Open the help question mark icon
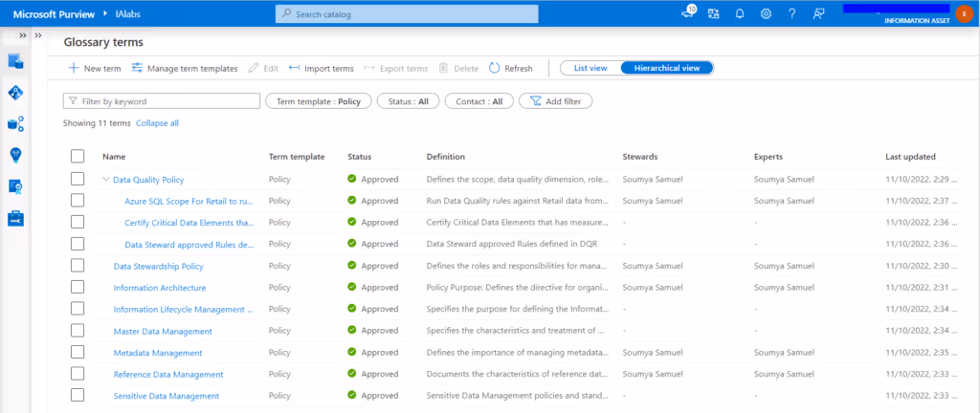Image resolution: width=980 pixels, height=413 pixels. tap(791, 14)
